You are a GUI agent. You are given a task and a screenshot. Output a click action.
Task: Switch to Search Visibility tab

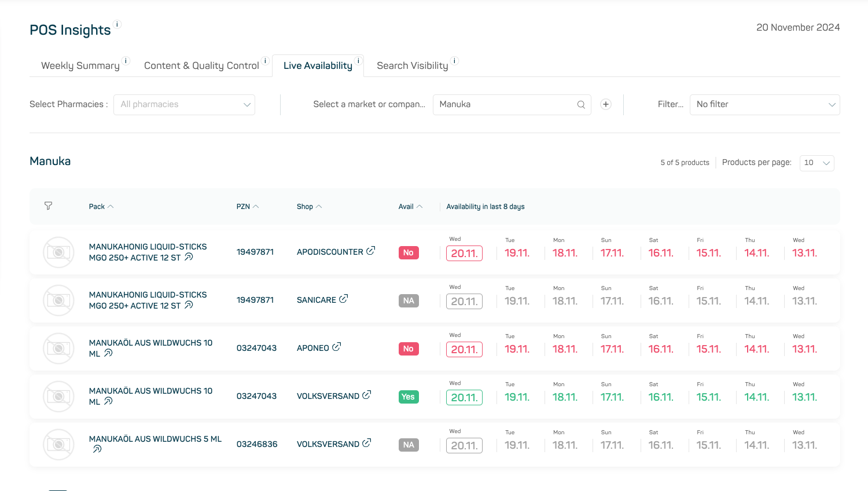[x=413, y=66]
